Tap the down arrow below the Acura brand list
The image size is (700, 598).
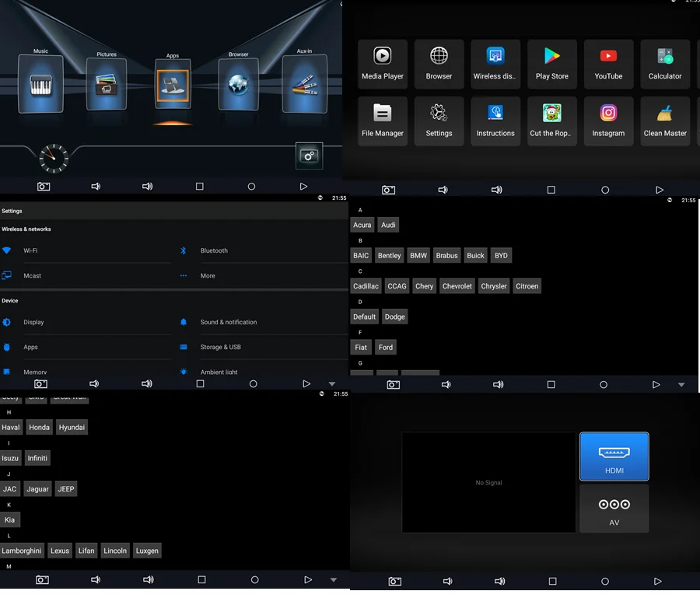681,385
